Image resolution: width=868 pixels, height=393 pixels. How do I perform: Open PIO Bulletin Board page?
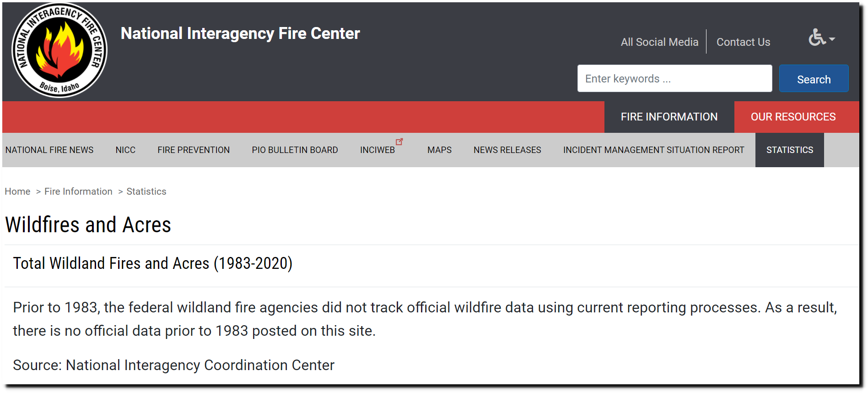coord(295,150)
